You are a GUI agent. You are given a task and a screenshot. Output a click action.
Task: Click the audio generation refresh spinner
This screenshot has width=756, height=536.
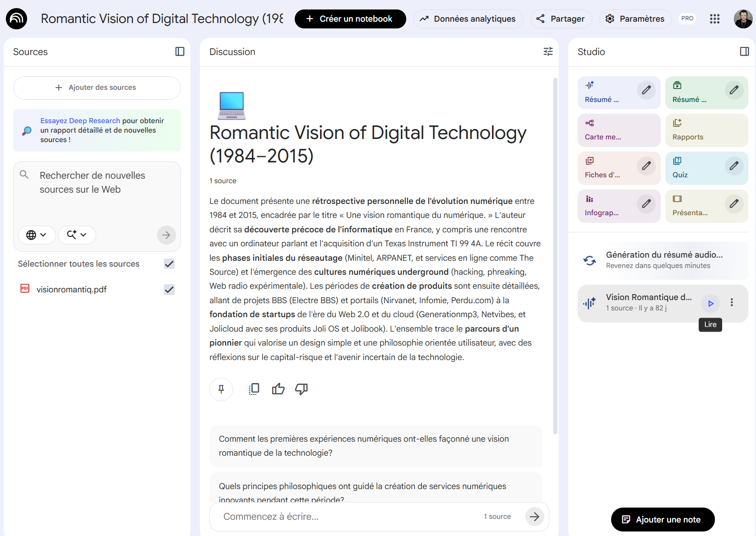tap(589, 260)
